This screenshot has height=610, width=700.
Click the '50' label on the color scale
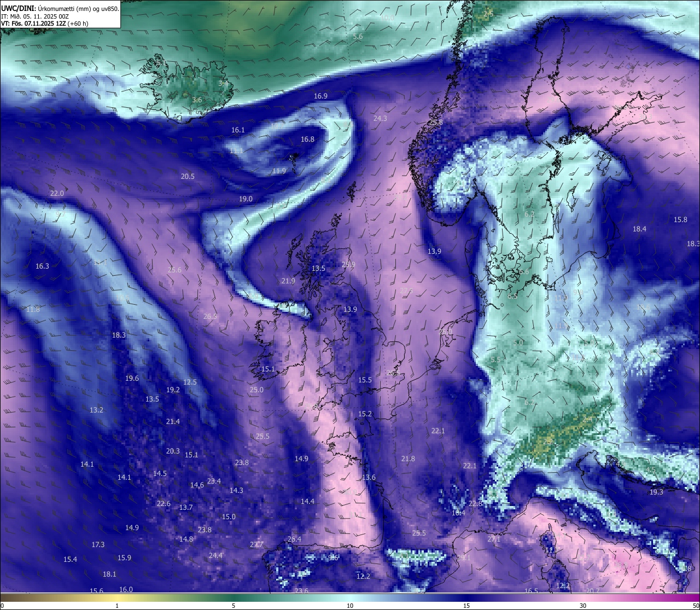(695, 606)
